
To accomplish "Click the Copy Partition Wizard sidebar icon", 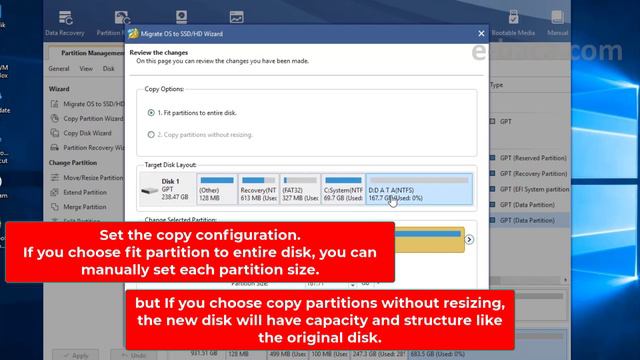I will pos(55,118).
